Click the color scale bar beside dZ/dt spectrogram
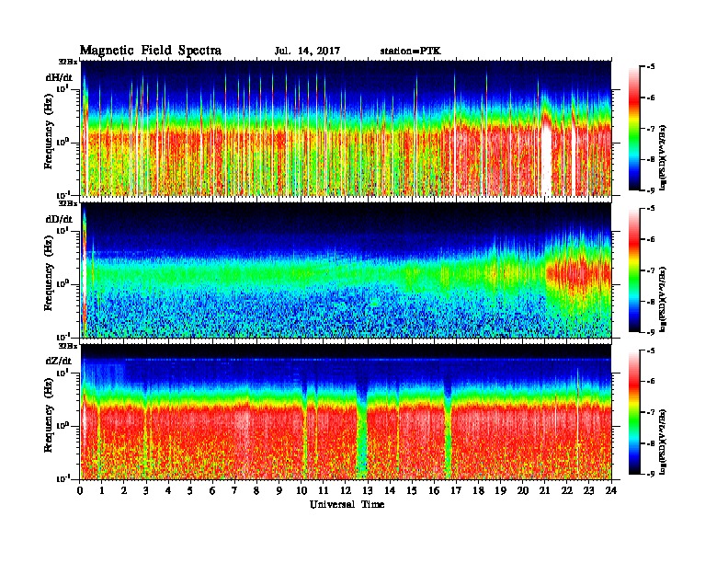 tap(634, 412)
